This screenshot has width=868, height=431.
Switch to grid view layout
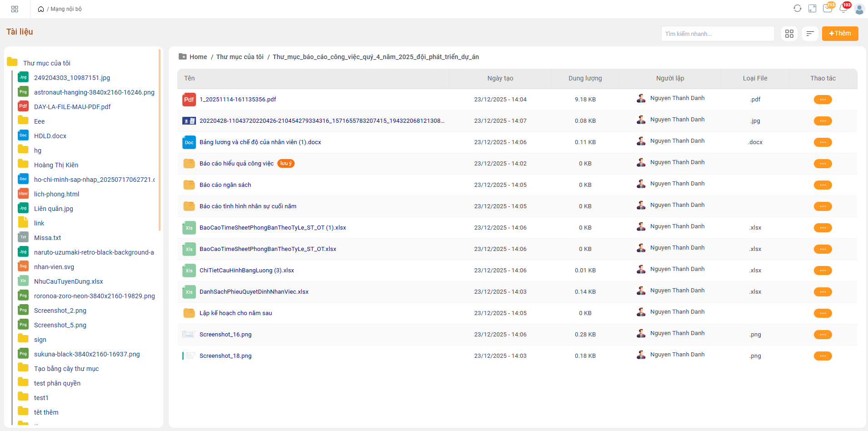coord(789,34)
